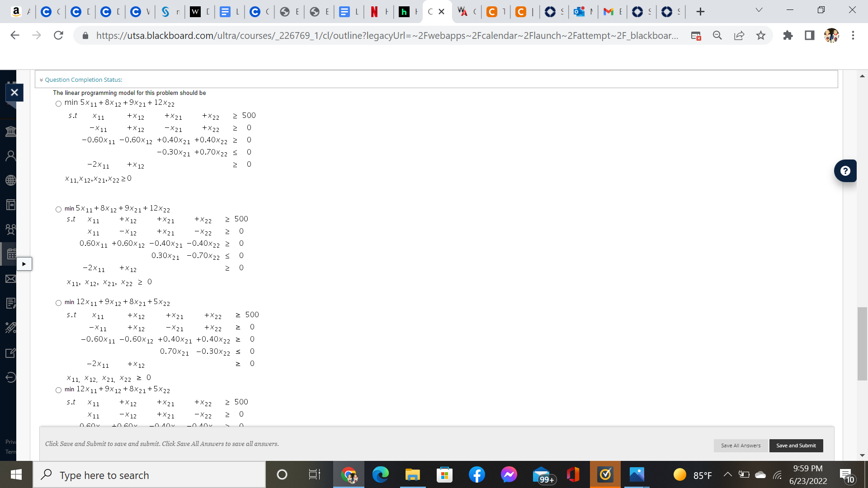Viewport: 868px width, 488px height.
Task: Open a new browser tab
Action: pos(700,12)
